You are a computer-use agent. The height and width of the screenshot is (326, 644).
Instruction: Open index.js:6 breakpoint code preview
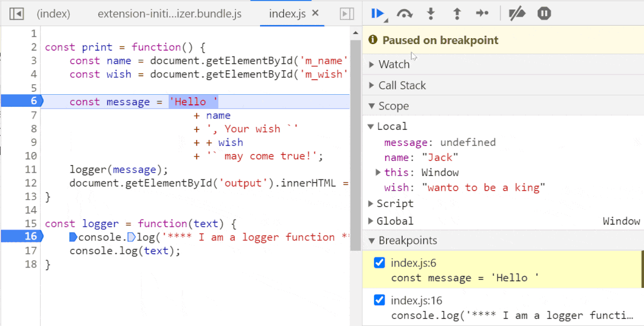tap(465, 278)
